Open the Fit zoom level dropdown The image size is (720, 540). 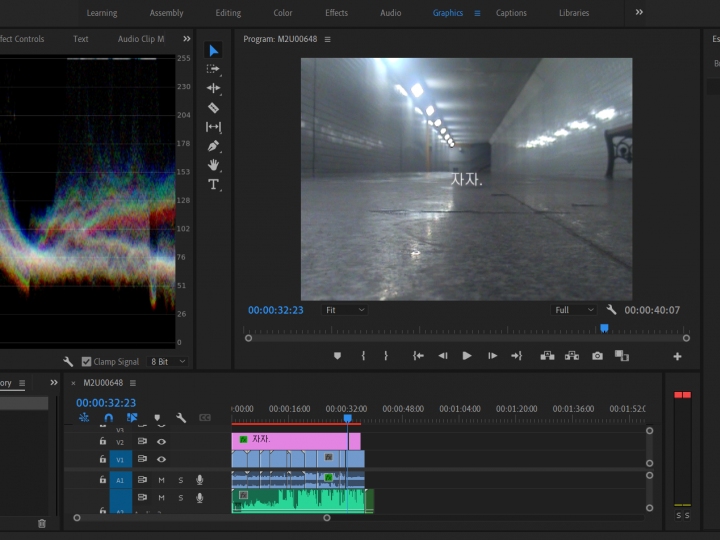coord(345,310)
